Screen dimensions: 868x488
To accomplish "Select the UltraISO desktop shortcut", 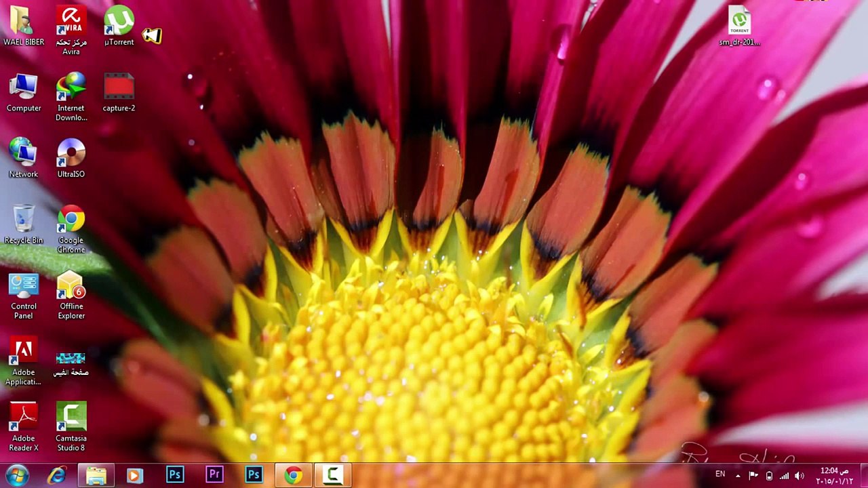I will point(71,158).
